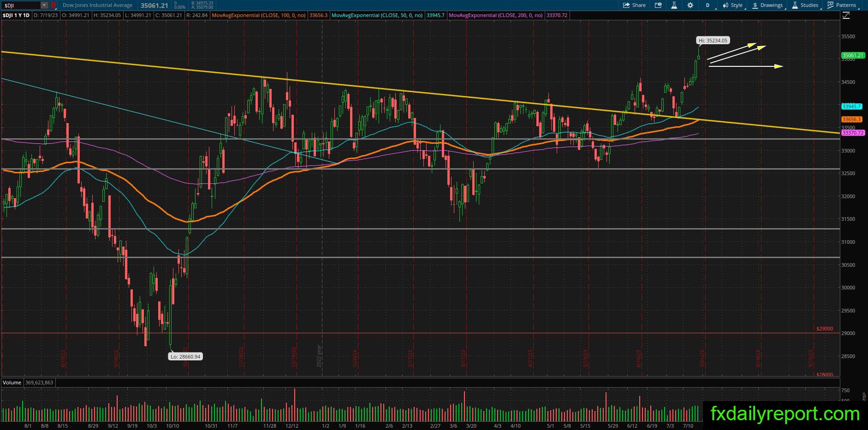Click the cyan 33945.7 axis bubble
868x430 pixels.
coord(851,106)
